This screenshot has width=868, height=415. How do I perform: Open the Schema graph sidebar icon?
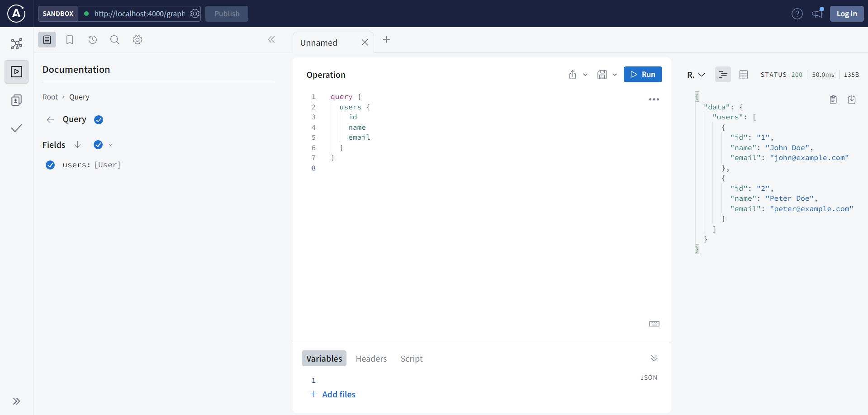16,43
